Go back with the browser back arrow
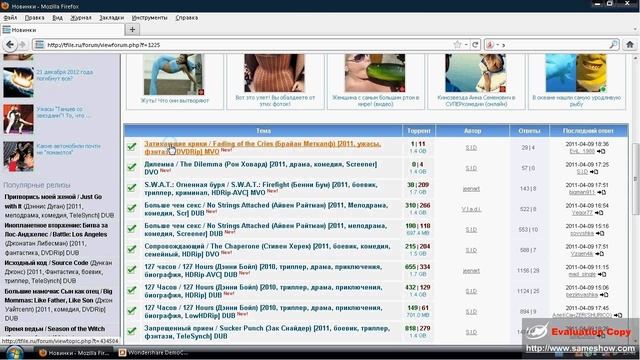The image size is (640, 360). coord(10,44)
